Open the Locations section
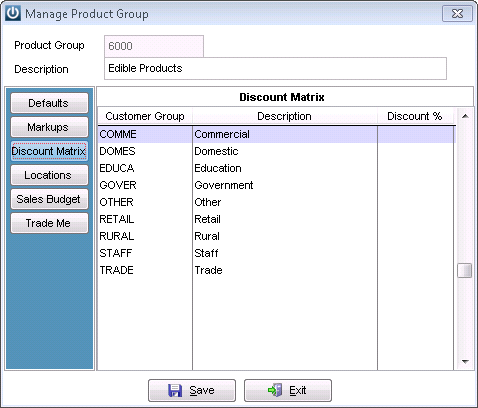The height and width of the screenshot is (408, 478). (x=49, y=175)
